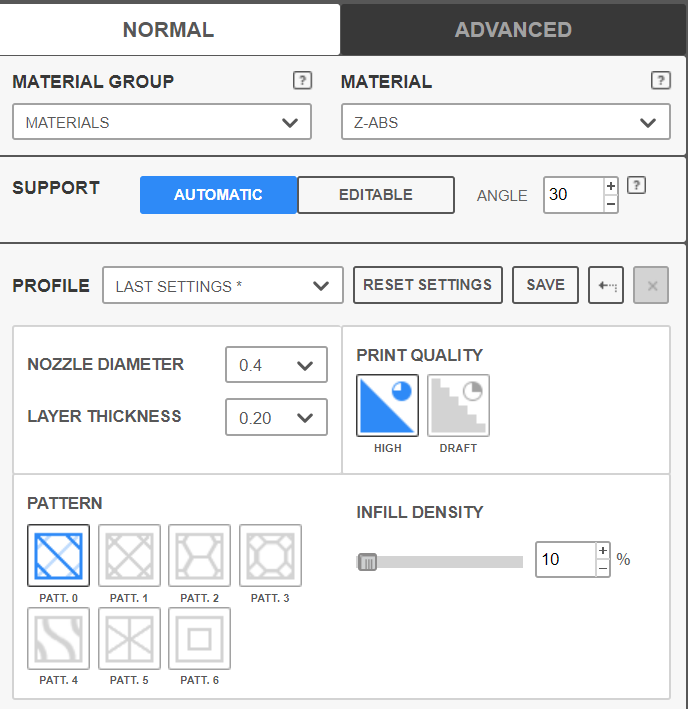Pick the PATT. 2 infill pattern

click(199, 556)
